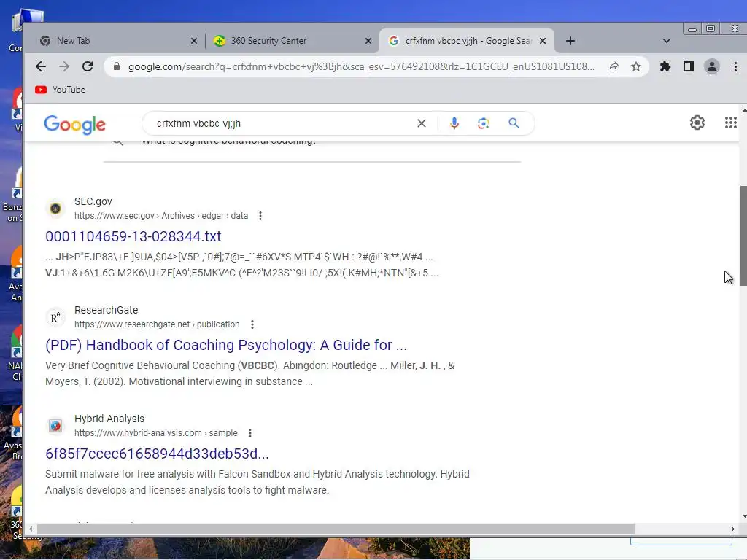Viewport: 747px width, 560px height.
Task: View site information padlock icon
Action: click(116, 66)
